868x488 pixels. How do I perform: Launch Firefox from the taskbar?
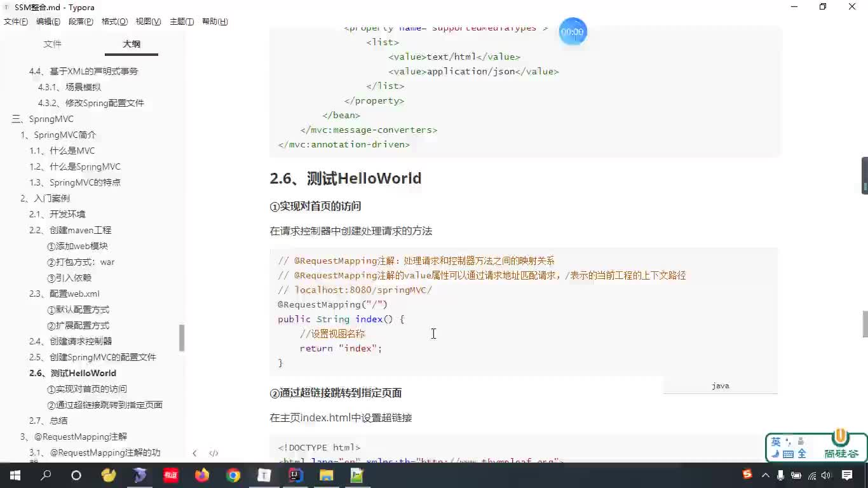coord(202,475)
